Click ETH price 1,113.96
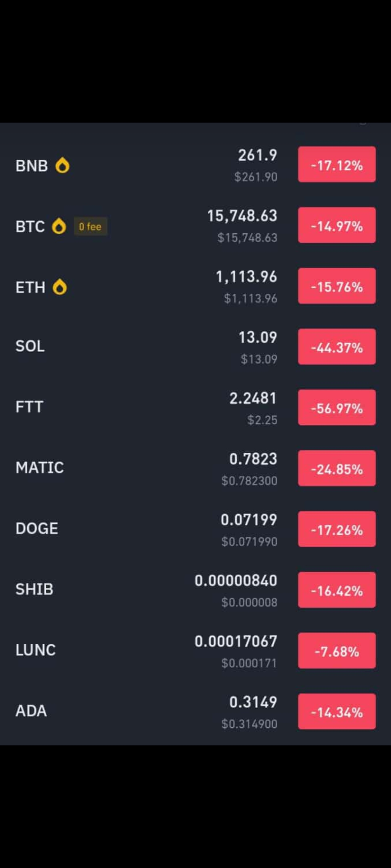Screen dimensions: 391x868 coord(247,277)
